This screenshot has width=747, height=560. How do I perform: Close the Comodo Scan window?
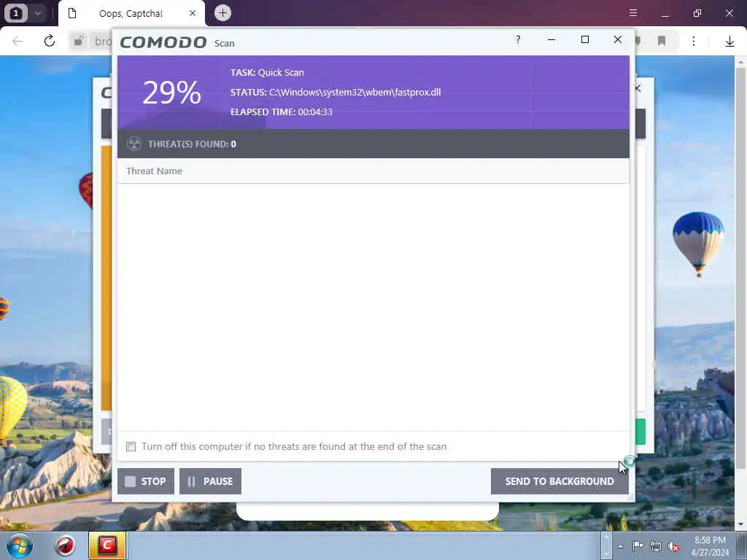618,40
